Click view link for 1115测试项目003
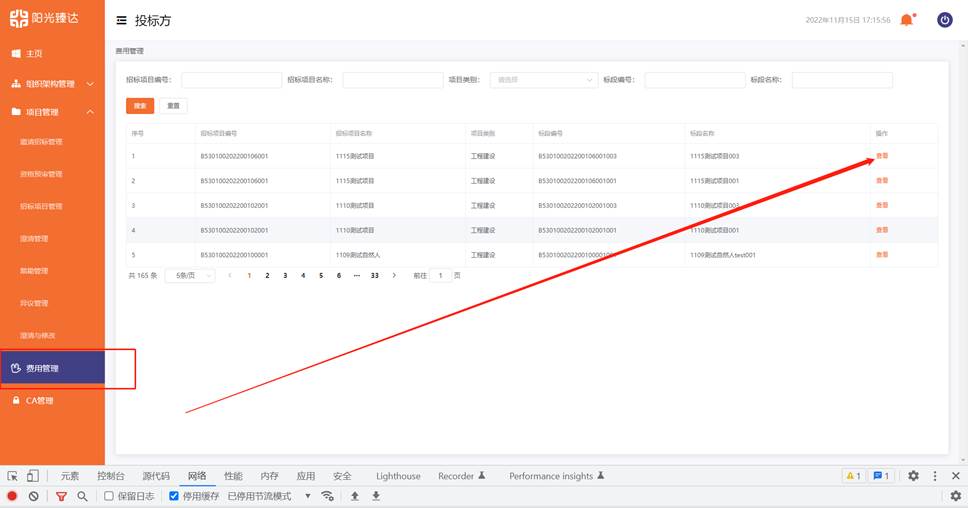The width and height of the screenshot is (968, 508). [882, 156]
